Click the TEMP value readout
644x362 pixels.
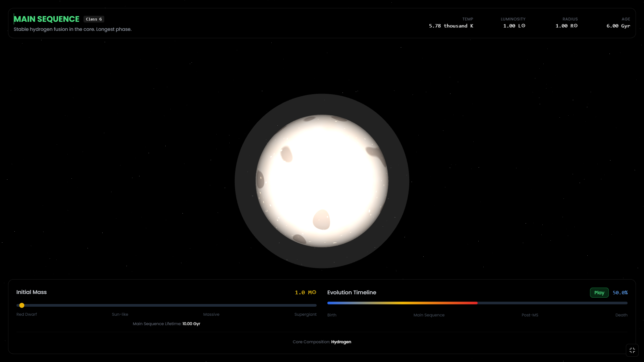451,26
